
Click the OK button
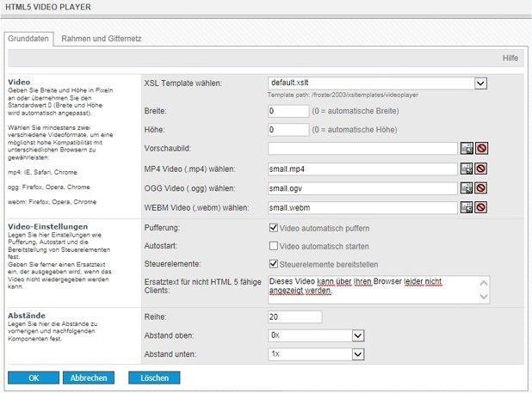pyautogui.click(x=34, y=378)
